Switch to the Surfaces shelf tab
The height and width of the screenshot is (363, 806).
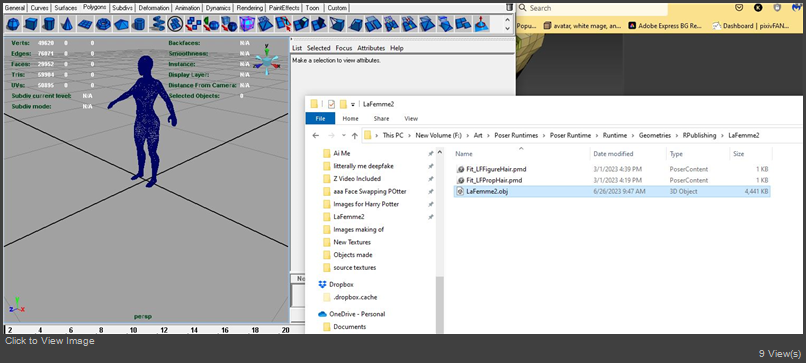click(66, 8)
